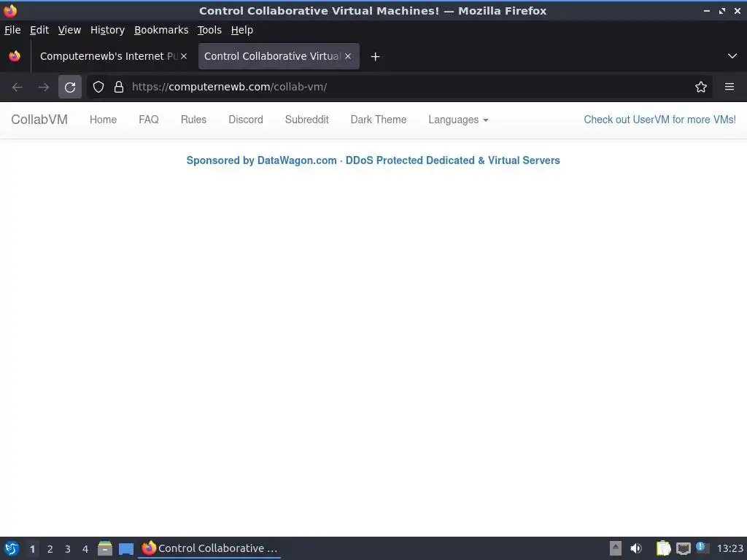
Task: Open the Tools menu
Action: tap(209, 30)
